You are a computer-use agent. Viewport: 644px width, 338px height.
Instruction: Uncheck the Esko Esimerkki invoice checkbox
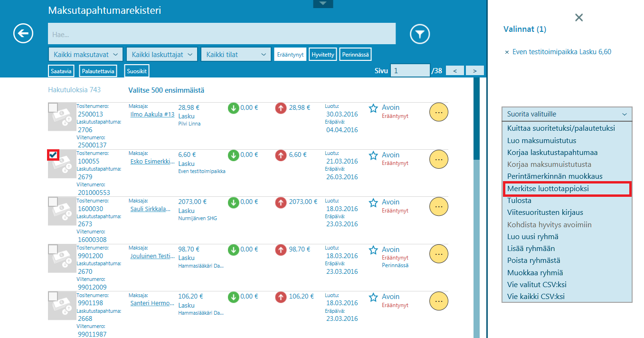[53, 155]
